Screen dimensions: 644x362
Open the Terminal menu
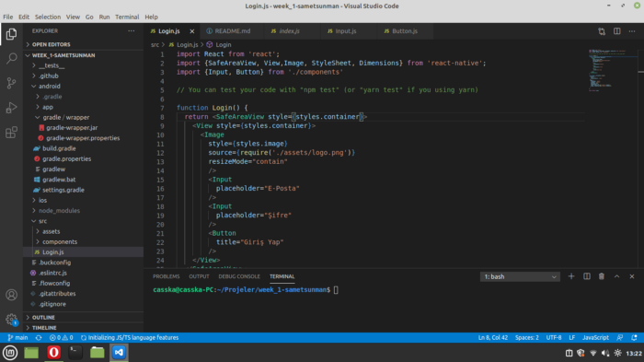127,17
